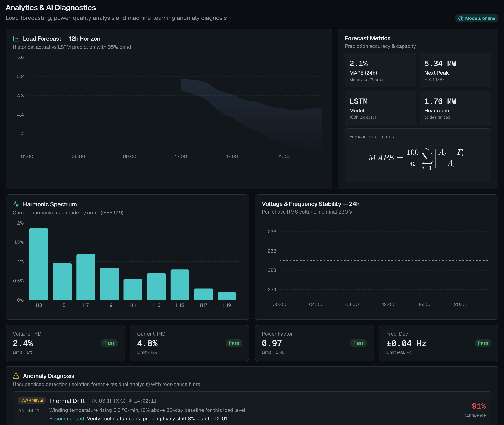Click the Models online status badge
The height and width of the screenshot is (425, 504).
(x=476, y=18)
